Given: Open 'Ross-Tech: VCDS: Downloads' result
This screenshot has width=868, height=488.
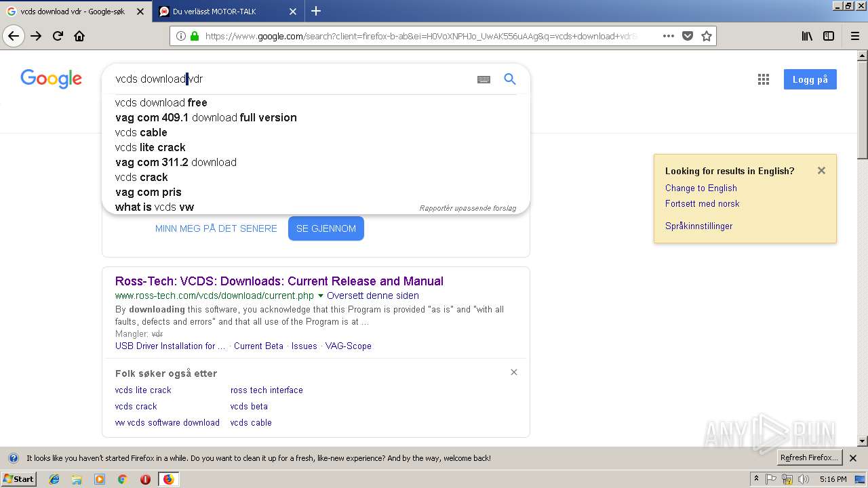Looking at the screenshot, I should [279, 281].
